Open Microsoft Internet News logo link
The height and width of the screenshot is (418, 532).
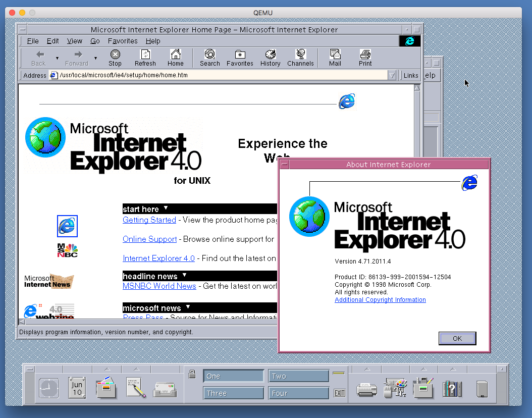click(49, 281)
